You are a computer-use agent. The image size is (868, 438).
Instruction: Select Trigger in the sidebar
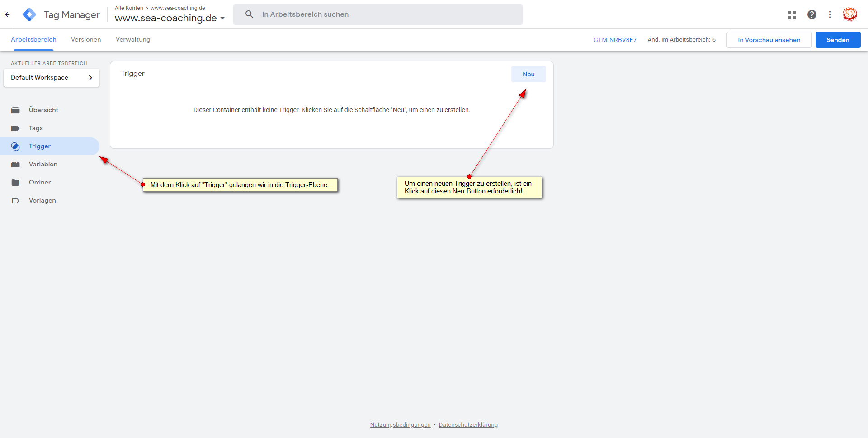click(50, 146)
